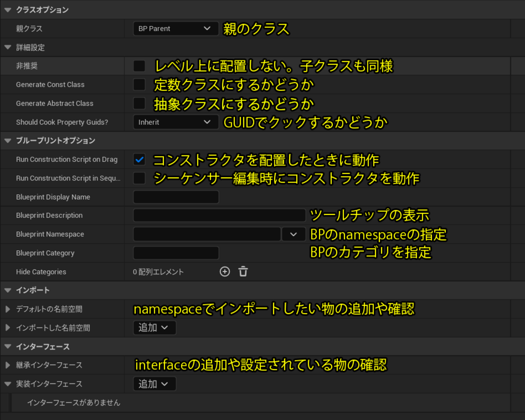Image resolution: width=525 pixels, height=420 pixels.
Task: Collapse the クラスオプション section
Action: 8,10
